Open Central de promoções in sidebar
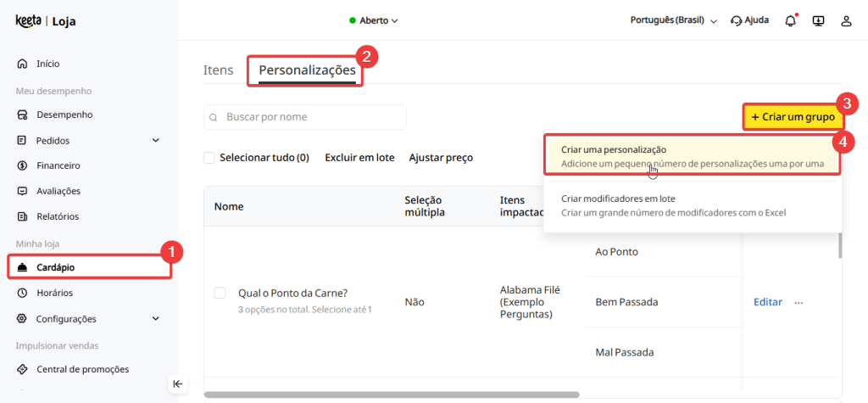 [x=82, y=369]
